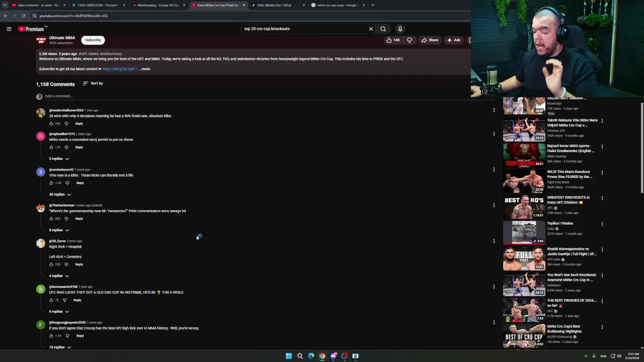The height and width of the screenshot is (362, 644).
Task: Expand the 6 replies thread
Action: pyautogui.click(x=59, y=312)
